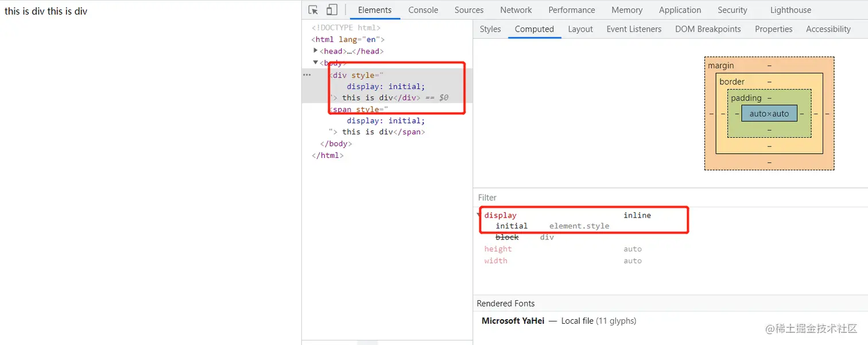Screen dimensions: 868x345
Task: Select the closing /html tag
Action: coord(328,155)
